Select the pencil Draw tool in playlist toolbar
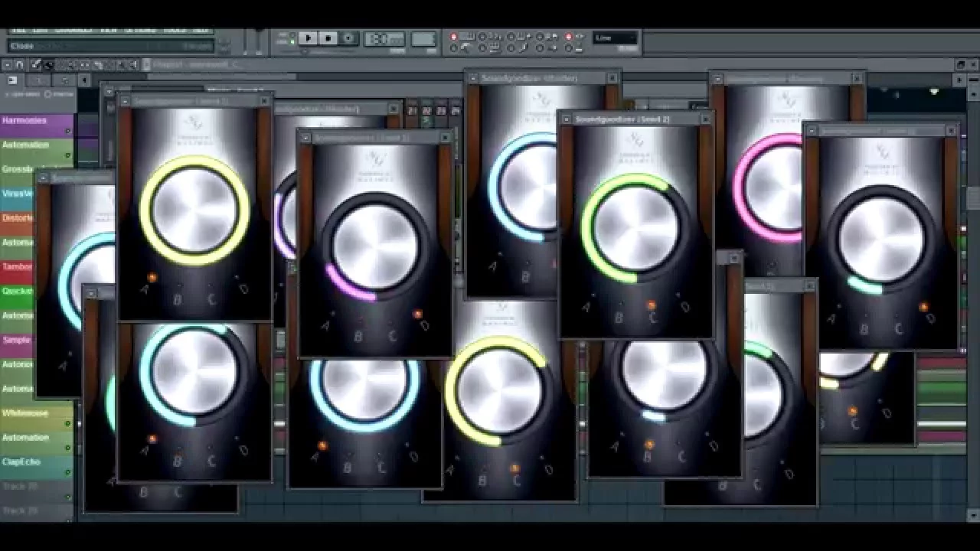The height and width of the screenshot is (551, 980). click(x=35, y=65)
